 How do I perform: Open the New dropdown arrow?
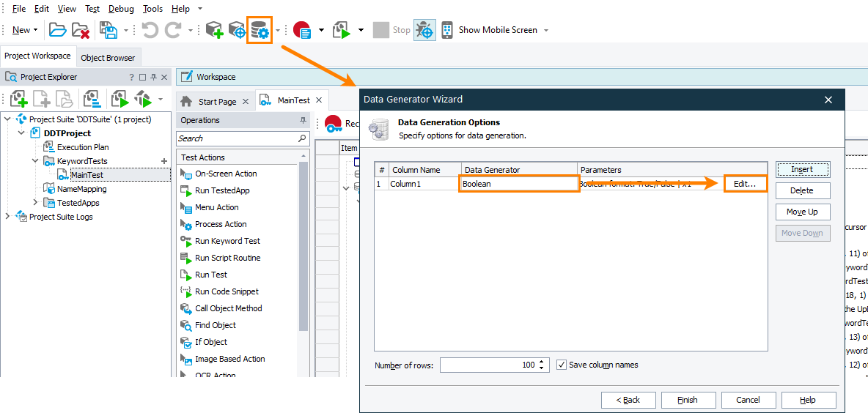tap(36, 30)
